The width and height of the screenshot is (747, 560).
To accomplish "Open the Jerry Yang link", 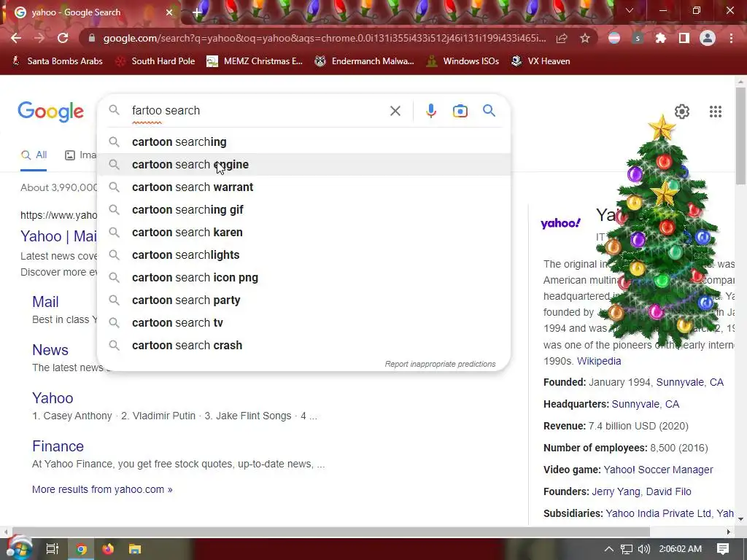I will (x=616, y=491).
